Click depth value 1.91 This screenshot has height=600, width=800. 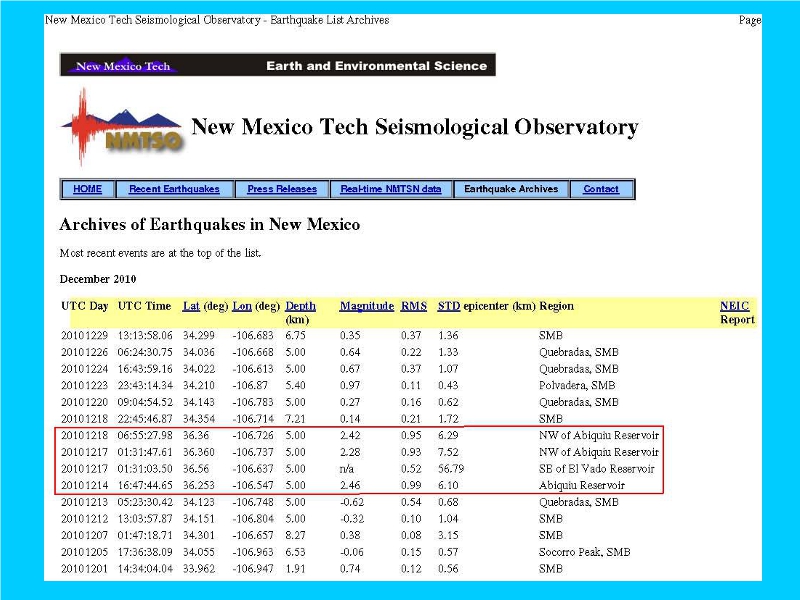295,569
